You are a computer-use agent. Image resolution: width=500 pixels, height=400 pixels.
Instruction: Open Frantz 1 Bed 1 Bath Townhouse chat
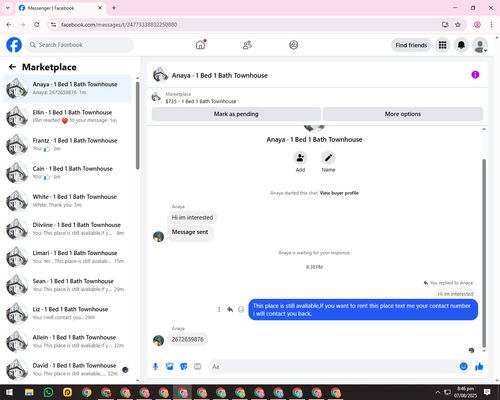tap(67, 145)
